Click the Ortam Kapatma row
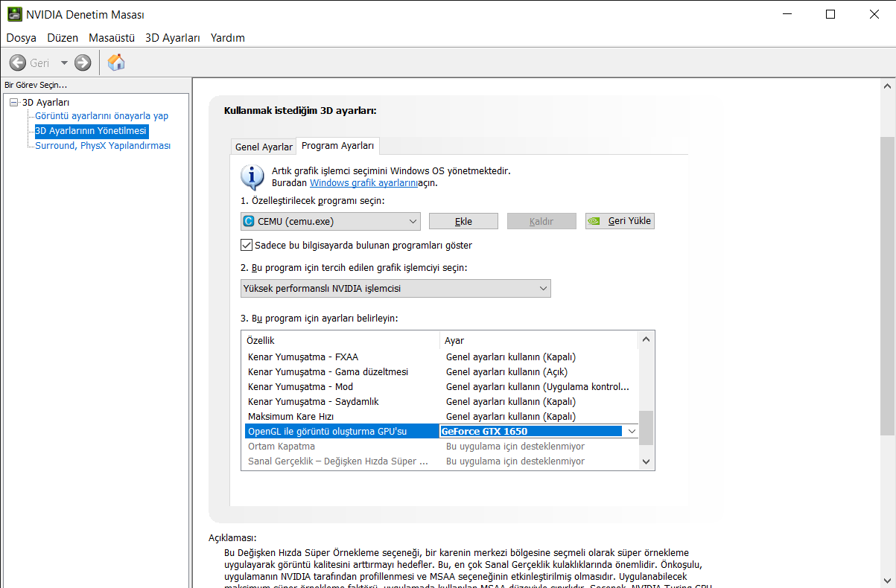Viewport: 896px width, 588px height. (x=442, y=446)
